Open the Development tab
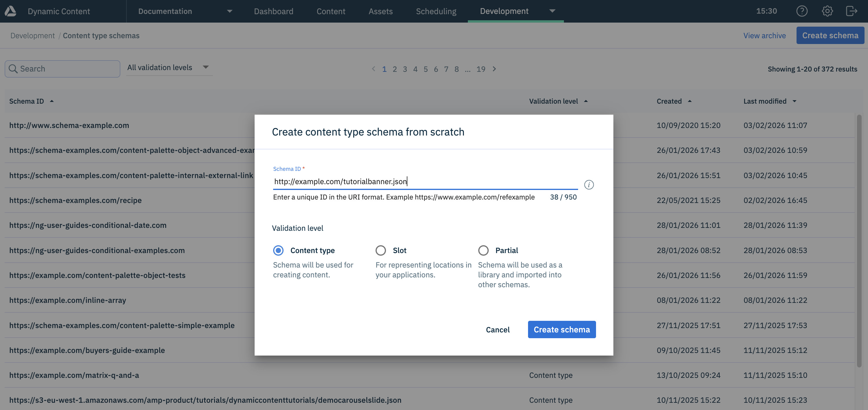 504,11
